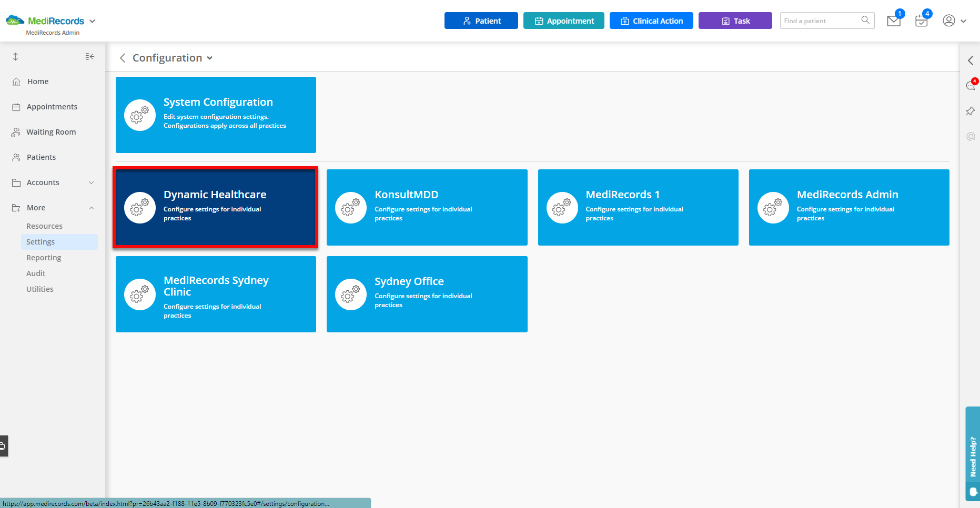The width and height of the screenshot is (980, 508).
Task: Click the pin icon in right panel
Action: pos(971,111)
